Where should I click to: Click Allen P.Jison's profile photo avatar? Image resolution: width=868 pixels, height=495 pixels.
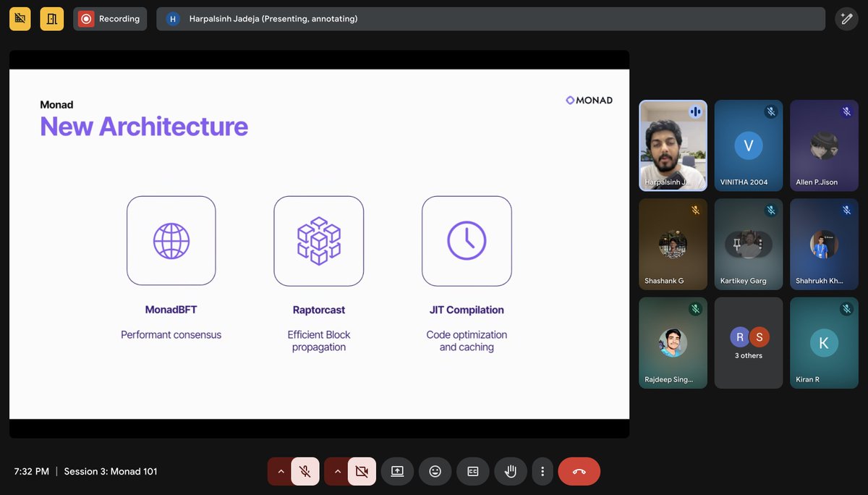click(824, 145)
